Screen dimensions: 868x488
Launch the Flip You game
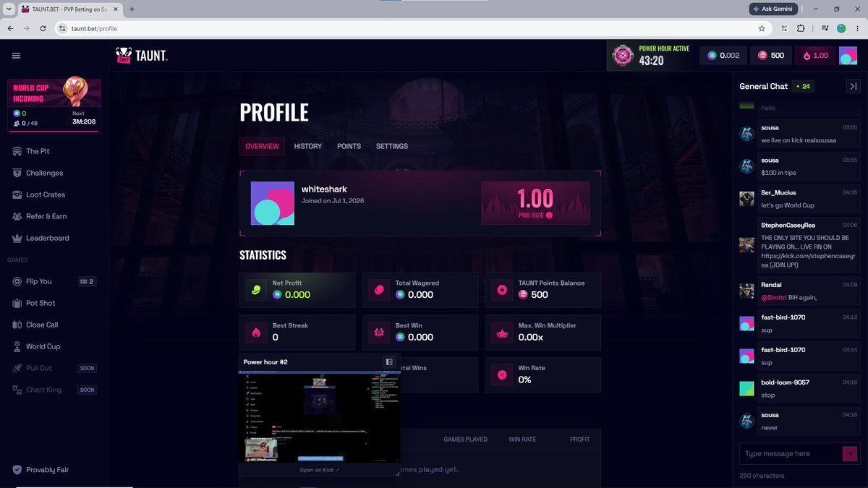[39, 281]
